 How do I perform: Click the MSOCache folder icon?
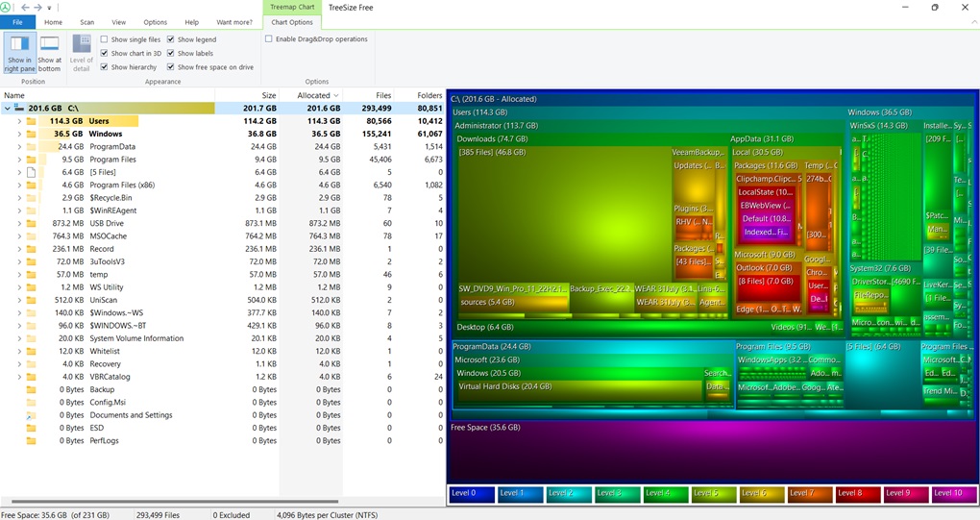click(32, 236)
